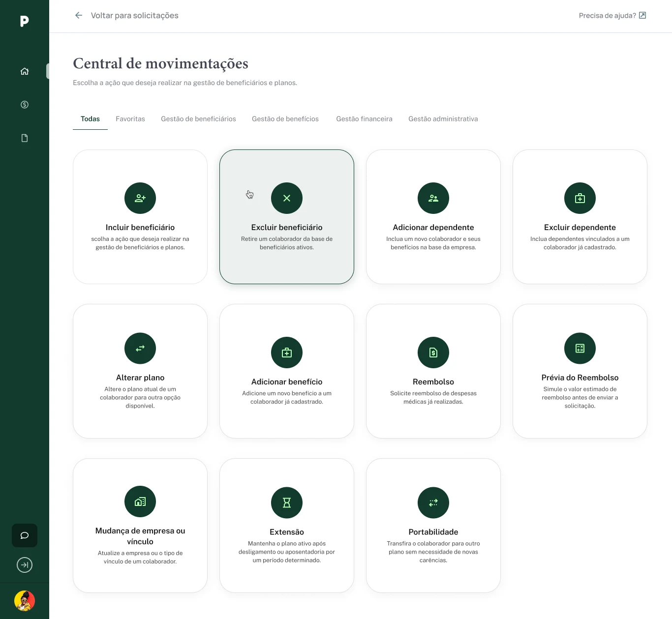
Task: Click the Mudança de empresa building icon
Action: (x=140, y=501)
